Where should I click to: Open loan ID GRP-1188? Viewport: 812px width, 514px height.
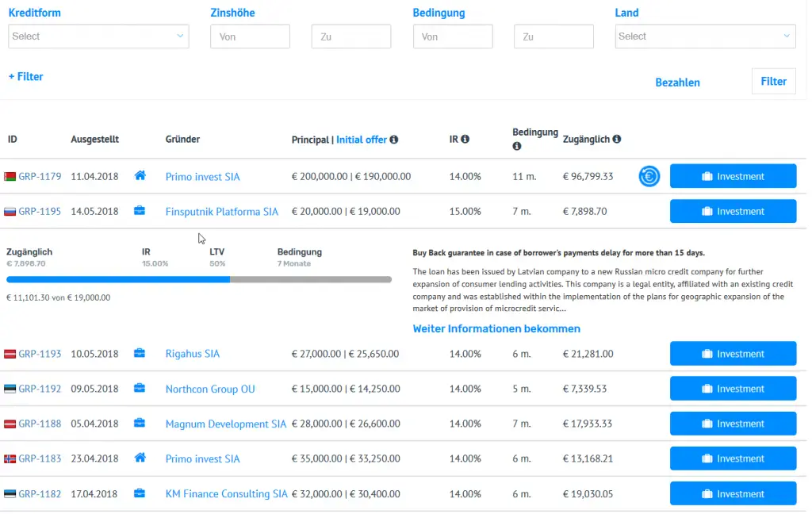tap(40, 424)
